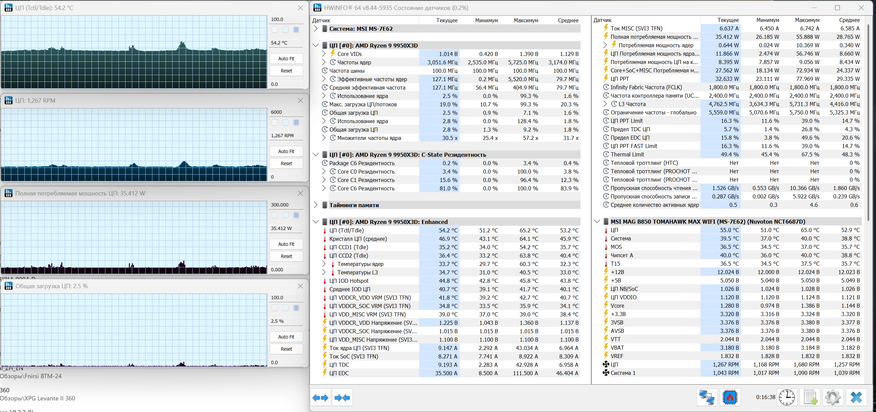Click the log to file icon
876x412 pixels.
(x=810, y=397)
